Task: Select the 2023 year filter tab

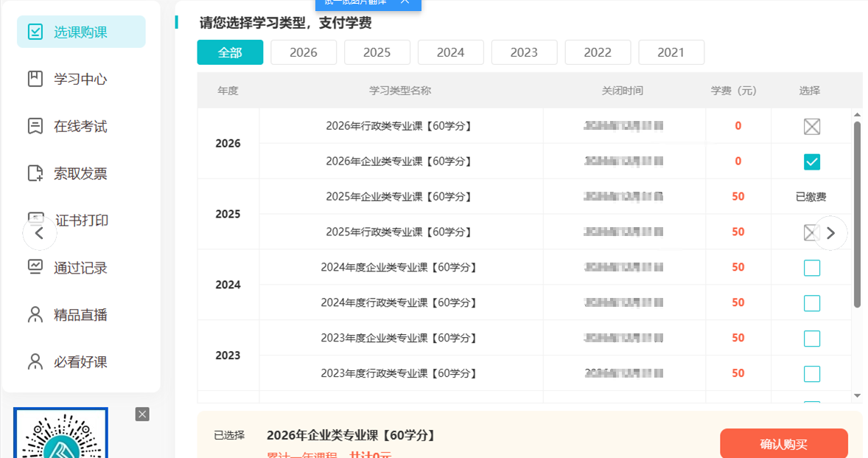Action: tap(524, 52)
